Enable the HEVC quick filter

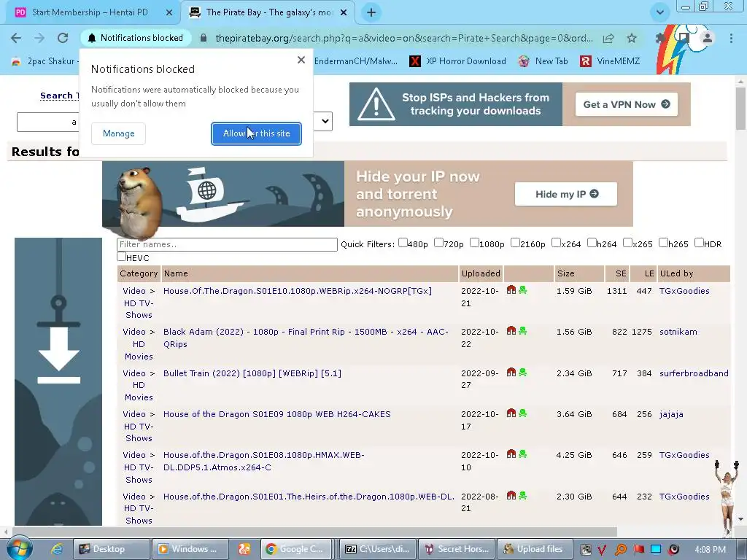pyautogui.click(x=122, y=257)
